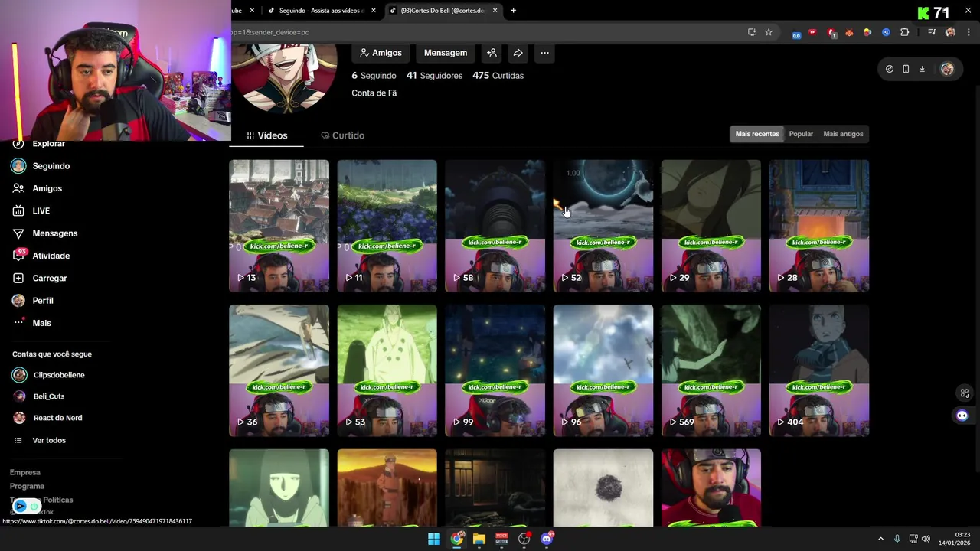
Task: Open a new browser tab
Action: click(x=513, y=11)
